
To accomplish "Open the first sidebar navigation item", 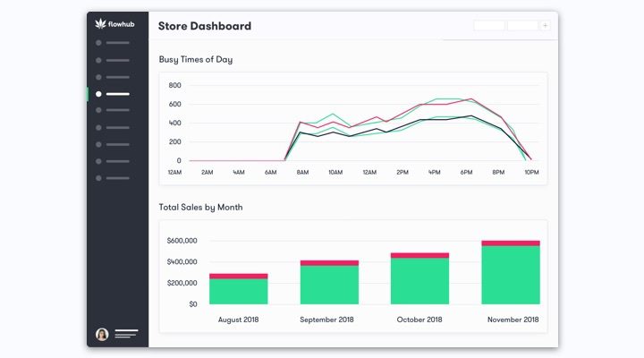I will point(112,43).
